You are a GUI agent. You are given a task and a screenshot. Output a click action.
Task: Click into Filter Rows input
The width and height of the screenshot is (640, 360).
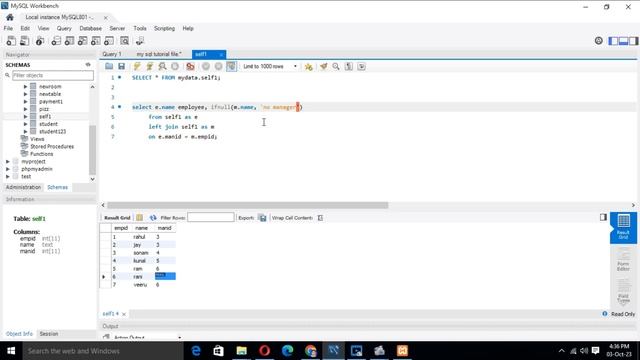(x=211, y=218)
